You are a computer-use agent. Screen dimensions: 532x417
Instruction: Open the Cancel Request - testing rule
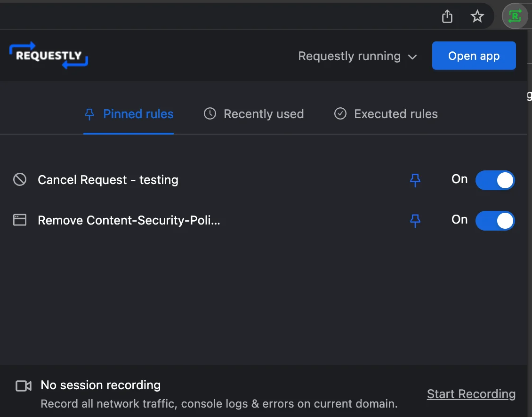point(108,180)
